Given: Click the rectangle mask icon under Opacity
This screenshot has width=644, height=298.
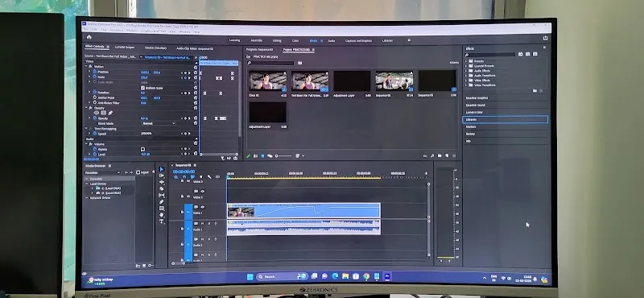Looking at the screenshot, I should coord(104,113).
